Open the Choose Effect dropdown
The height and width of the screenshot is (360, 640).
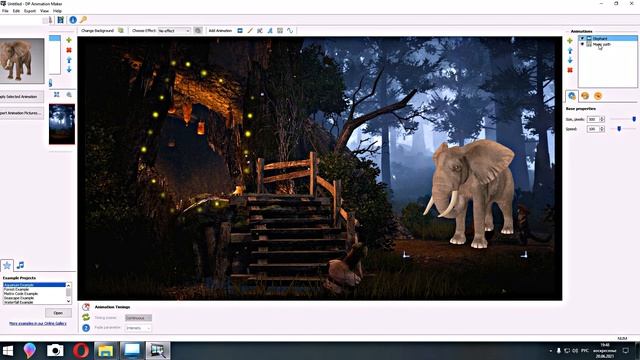tap(174, 31)
